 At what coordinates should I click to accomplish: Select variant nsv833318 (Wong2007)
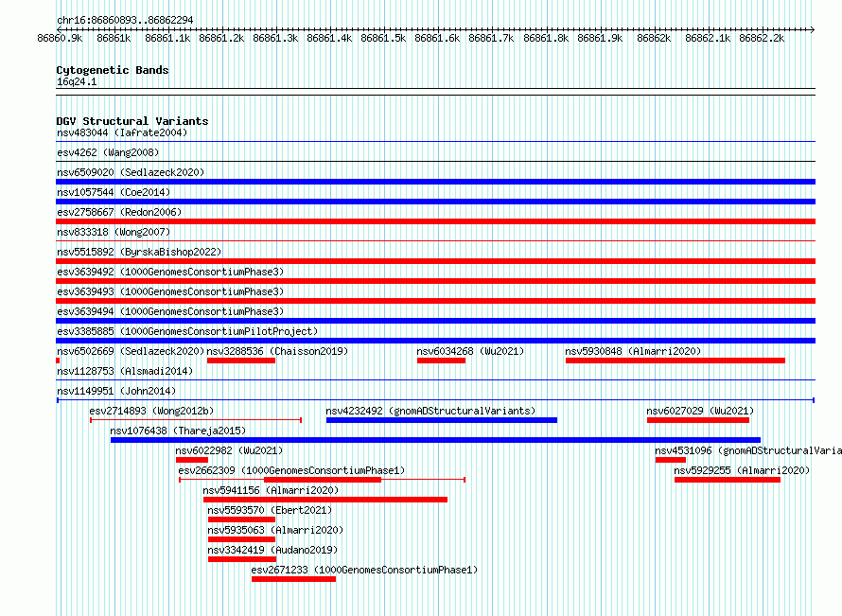[114, 232]
